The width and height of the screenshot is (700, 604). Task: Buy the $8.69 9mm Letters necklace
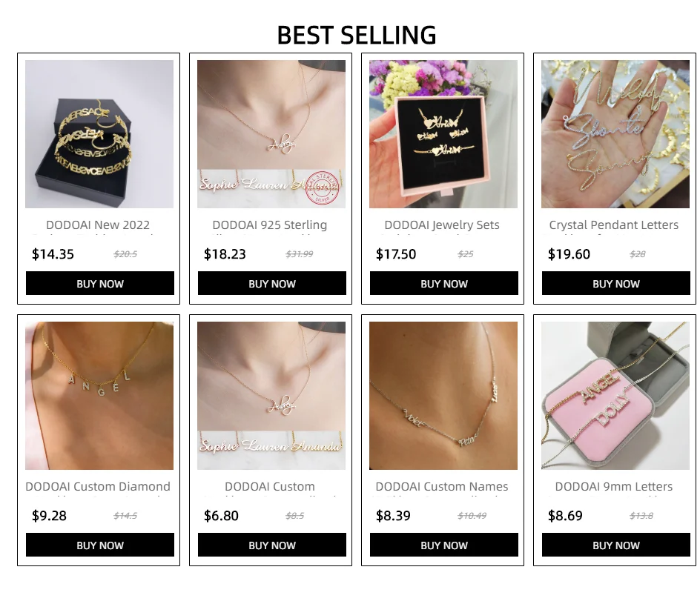pos(616,545)
